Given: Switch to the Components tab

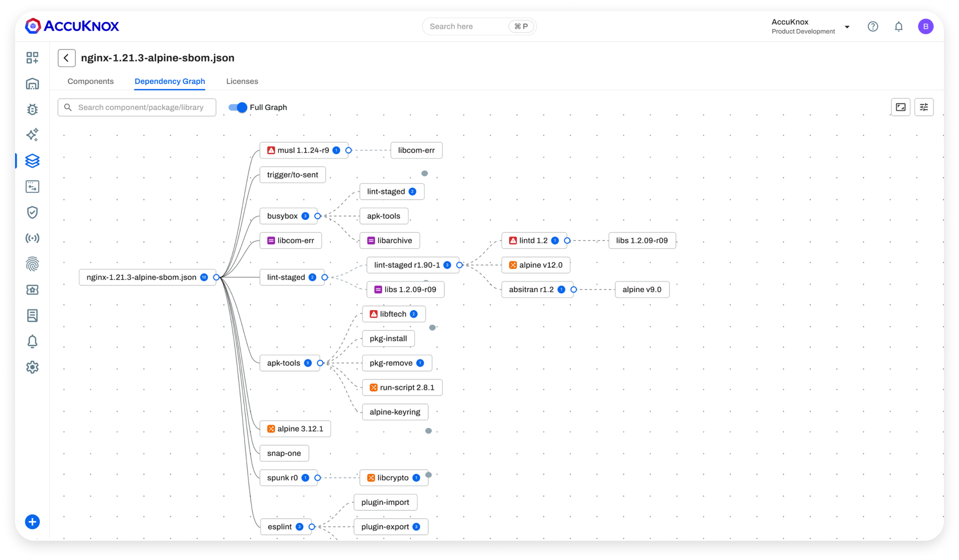Looking at the screenshot, I should pyautogui.click(x=91, y=81).
